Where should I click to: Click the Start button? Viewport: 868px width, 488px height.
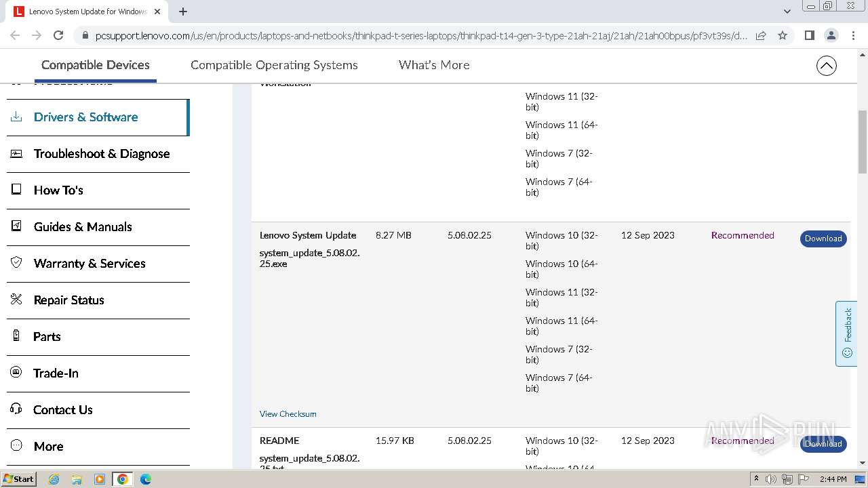pyautogui.click(x=19, y=479)
